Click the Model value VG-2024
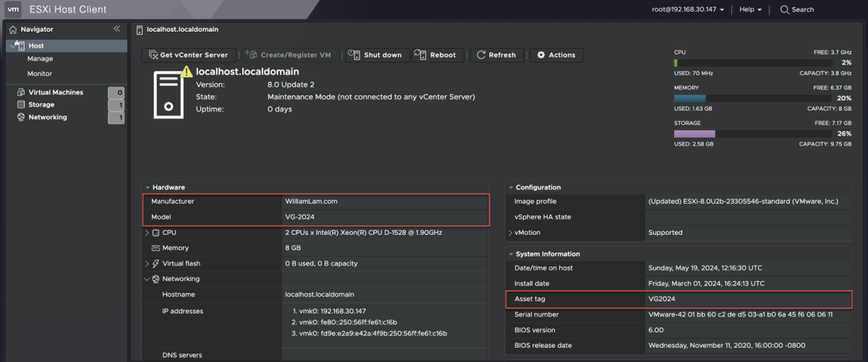868x362 pixels. coord(299,217)
